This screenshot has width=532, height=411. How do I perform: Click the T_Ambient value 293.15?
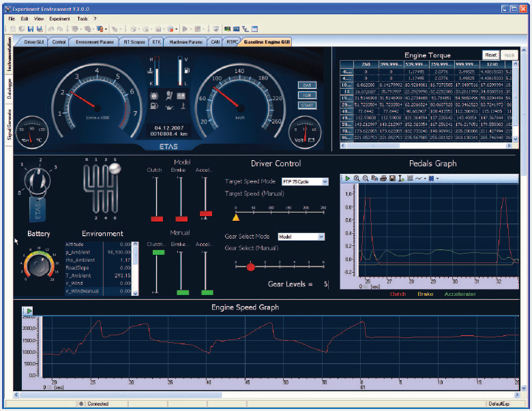click(123, 275)
